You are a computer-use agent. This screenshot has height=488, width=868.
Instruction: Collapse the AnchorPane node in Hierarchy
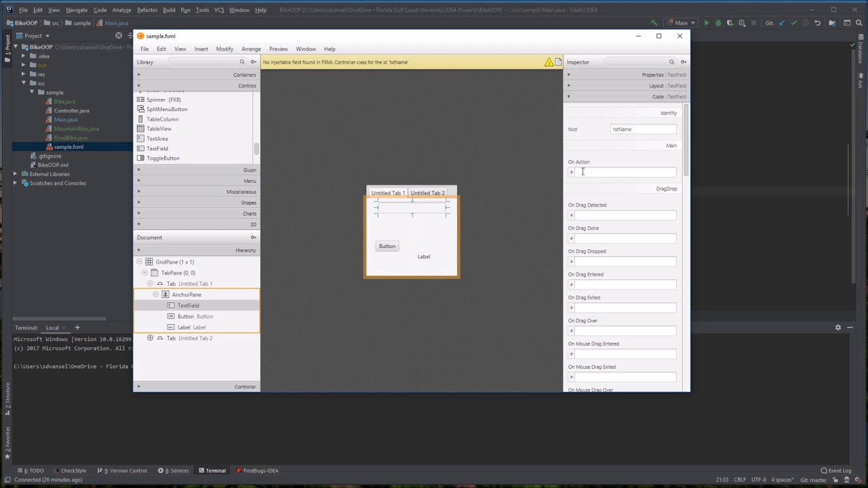pyautogui.click(x=155, y=294)
